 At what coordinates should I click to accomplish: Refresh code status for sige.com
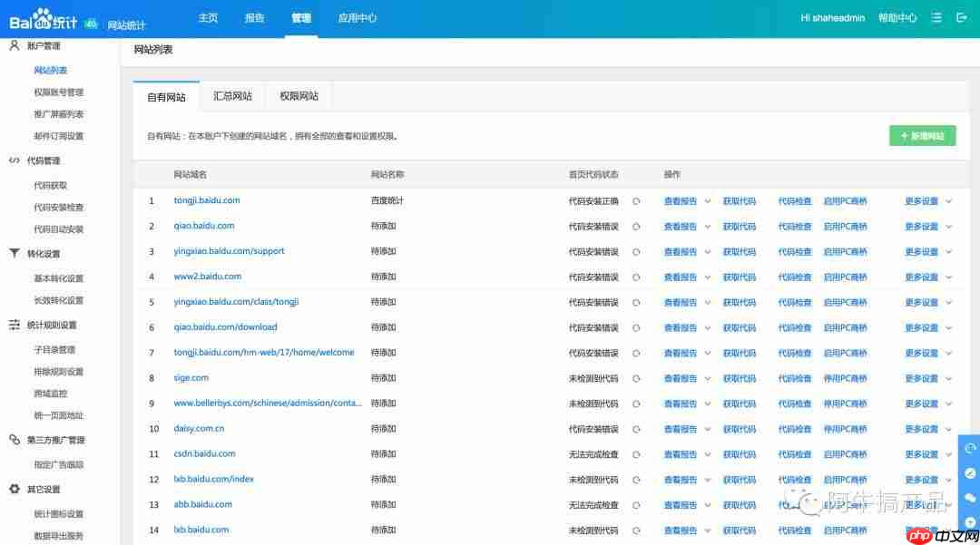[x=636, y=378]
